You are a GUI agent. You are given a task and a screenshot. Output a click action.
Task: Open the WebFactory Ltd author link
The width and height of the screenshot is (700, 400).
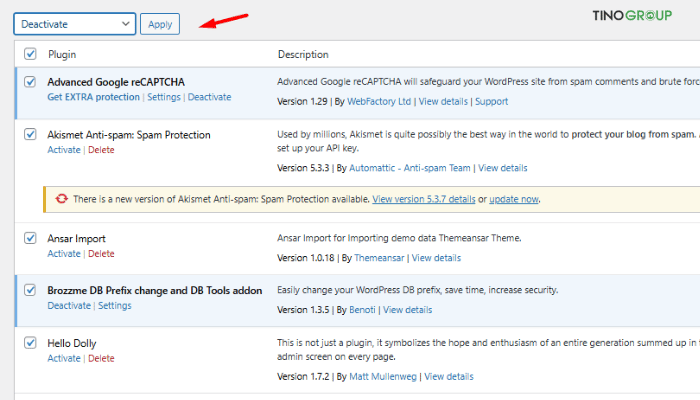click(379, 101)
